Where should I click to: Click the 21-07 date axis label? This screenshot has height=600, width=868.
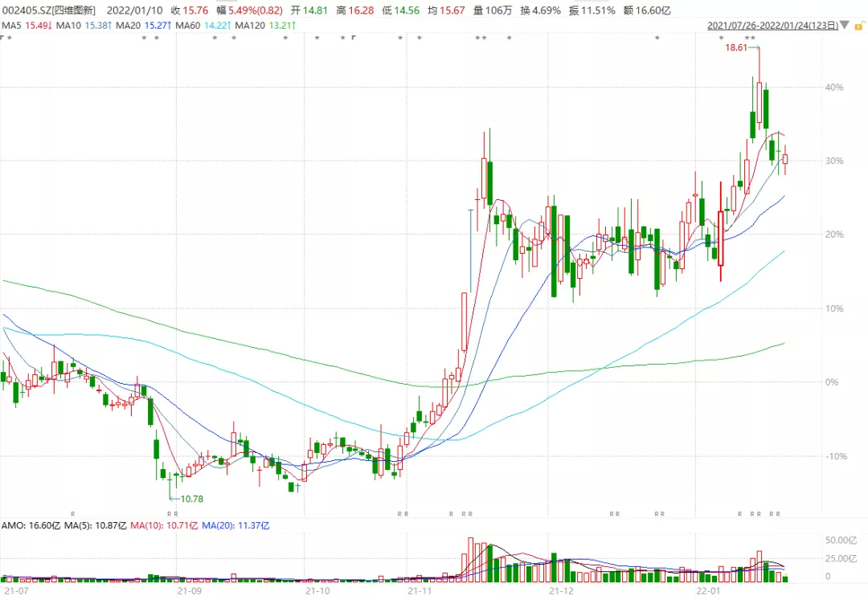click(x=16, y=591)
